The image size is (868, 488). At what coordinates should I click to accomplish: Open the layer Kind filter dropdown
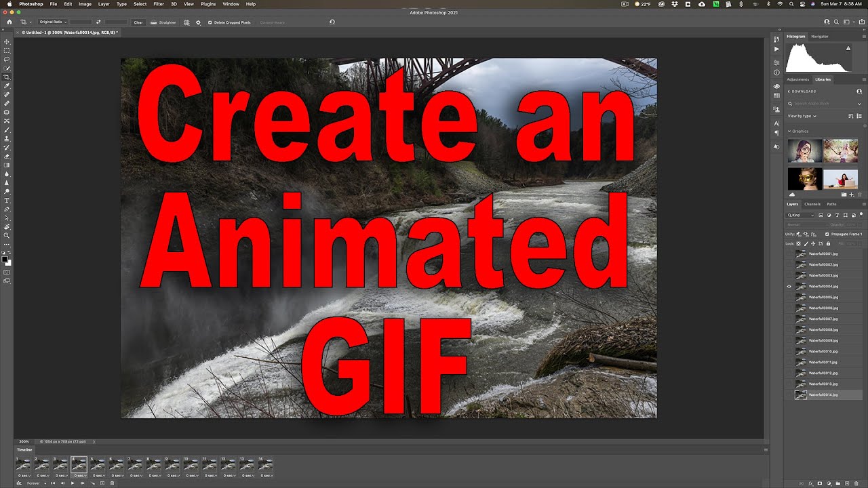coord(800,215)
